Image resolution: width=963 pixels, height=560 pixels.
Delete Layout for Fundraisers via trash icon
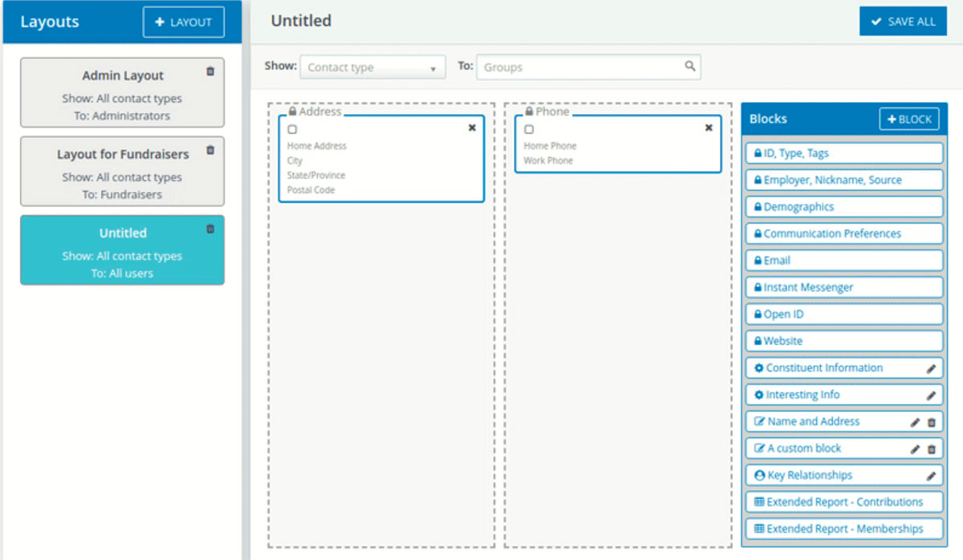[210, 149]
